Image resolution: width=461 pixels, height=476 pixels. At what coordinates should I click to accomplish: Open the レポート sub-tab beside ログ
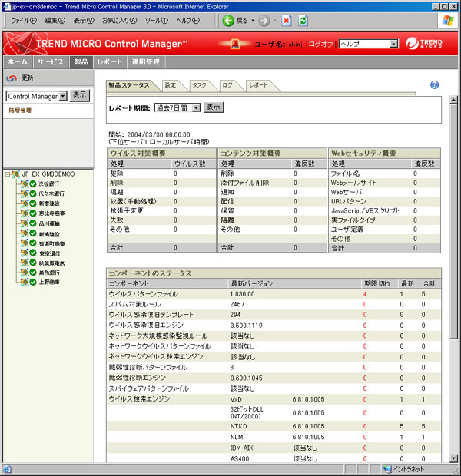point(259,85)
